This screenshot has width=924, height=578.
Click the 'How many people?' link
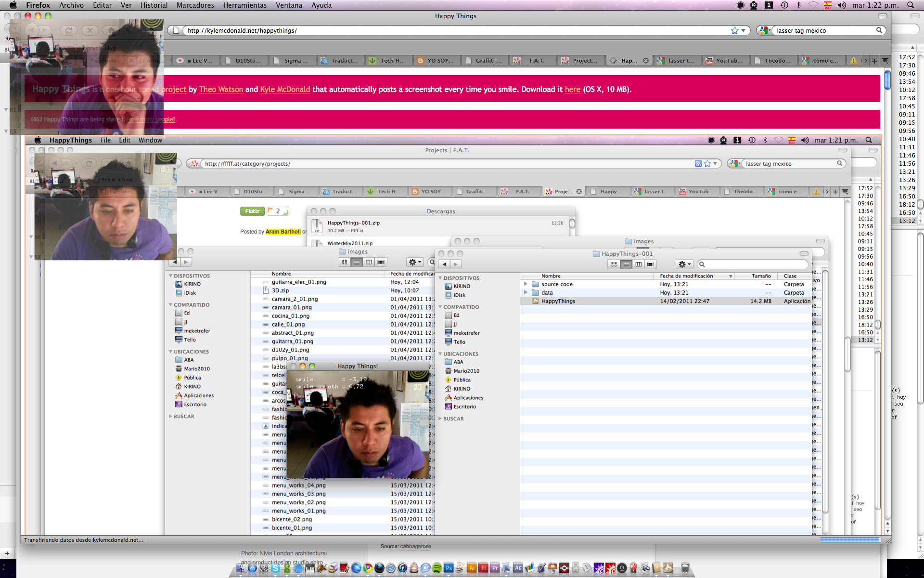pyautogui.click(x=151, y=119)
